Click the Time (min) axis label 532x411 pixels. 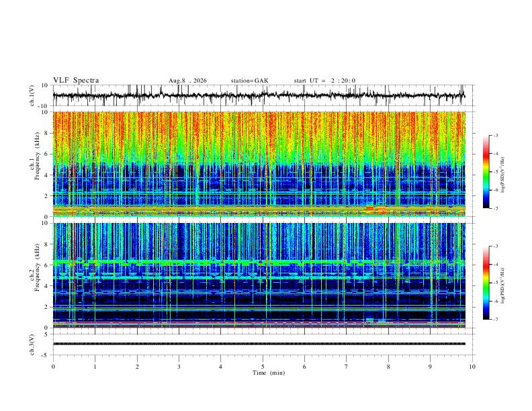(269, 373)
